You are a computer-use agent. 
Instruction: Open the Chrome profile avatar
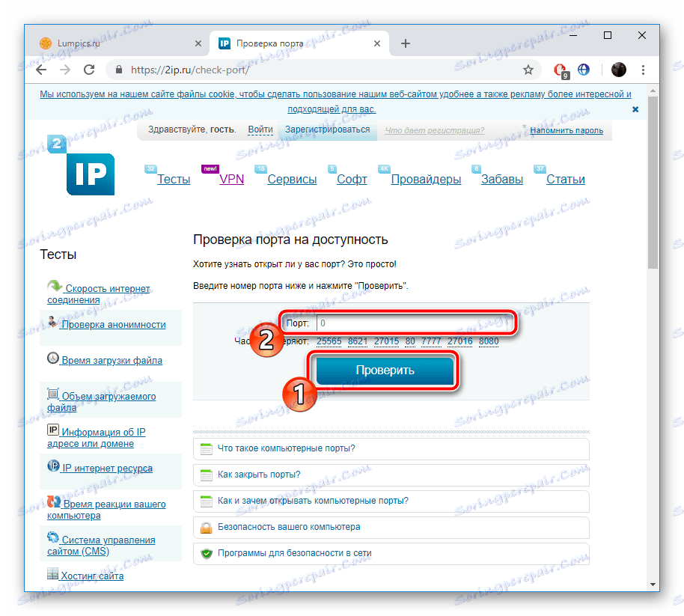pos(619,69)
